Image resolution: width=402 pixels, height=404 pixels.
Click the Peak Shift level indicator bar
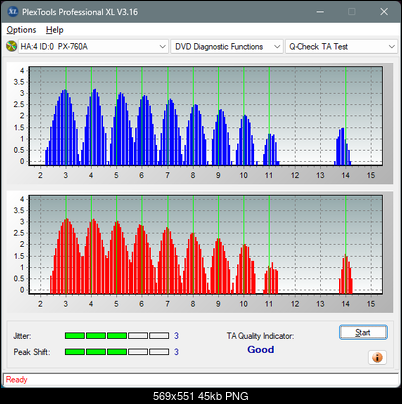click(117, 352)
